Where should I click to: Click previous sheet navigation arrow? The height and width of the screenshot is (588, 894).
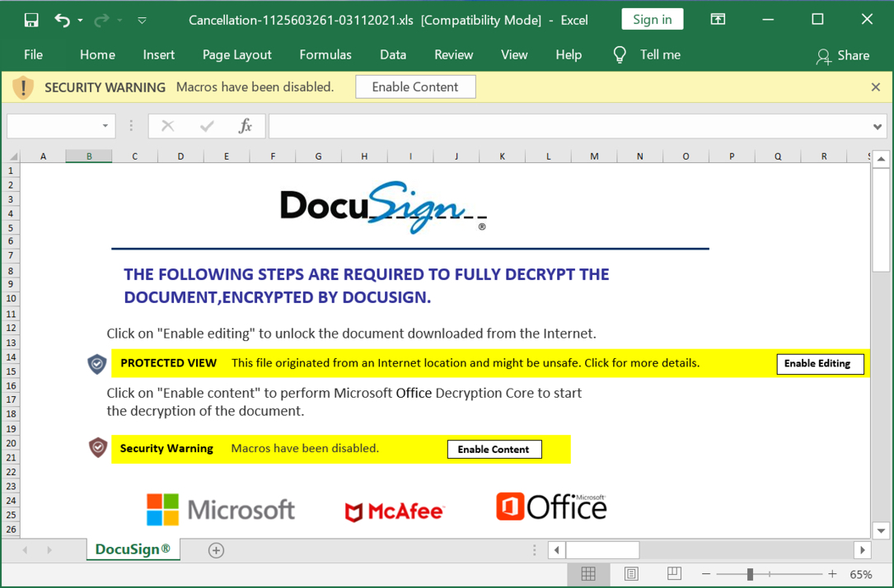click(x=25, y=550)
